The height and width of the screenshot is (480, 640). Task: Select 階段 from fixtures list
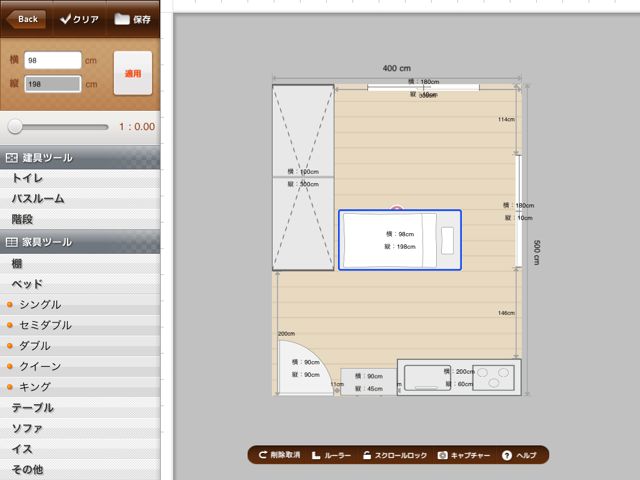coord(80,219)
